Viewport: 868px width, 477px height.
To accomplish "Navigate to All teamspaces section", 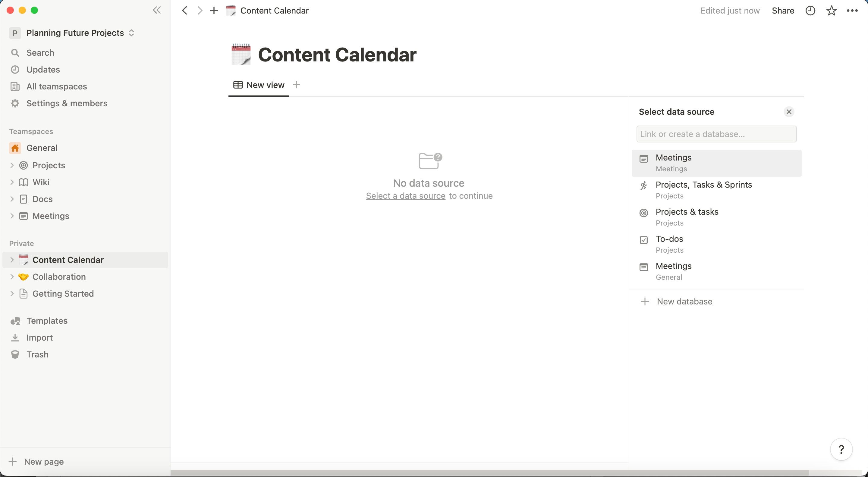I will pyautogui.click(x=56, y=86).
